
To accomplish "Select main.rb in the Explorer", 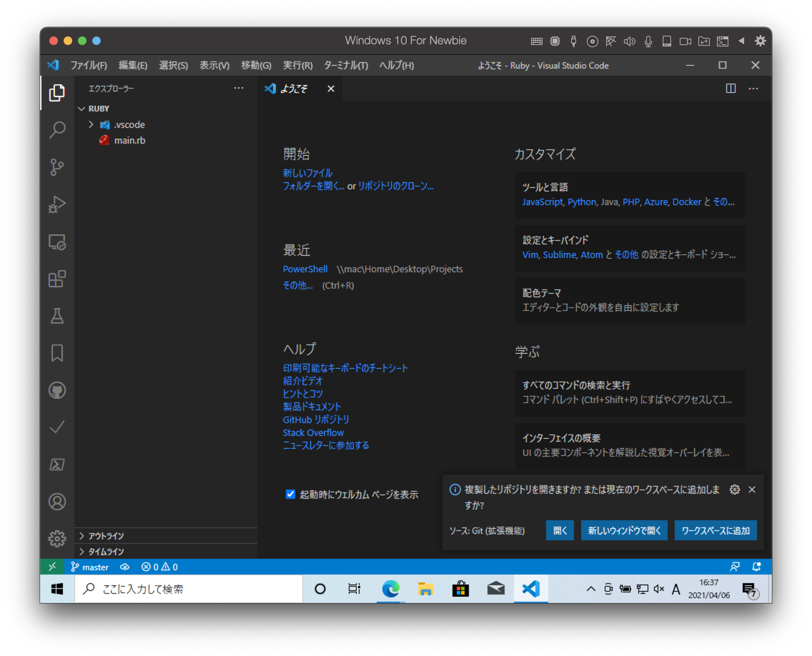I will pyautogui.click(x=130, y=140).
